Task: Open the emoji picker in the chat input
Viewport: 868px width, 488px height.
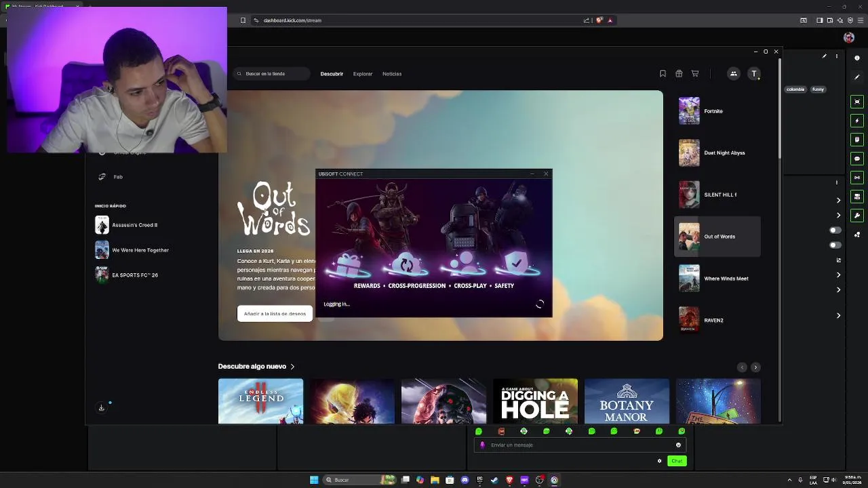Action: (678, 445)
